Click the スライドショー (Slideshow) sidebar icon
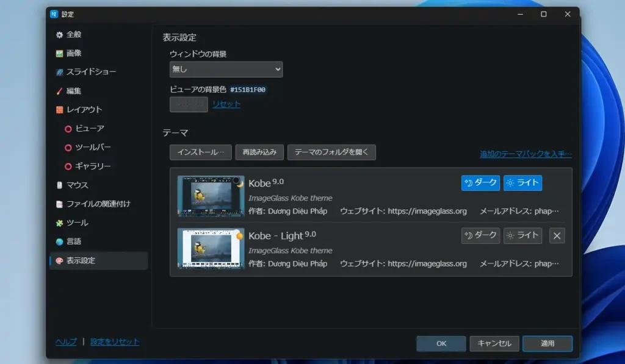 pyautogui.click(x=59, y=71)
